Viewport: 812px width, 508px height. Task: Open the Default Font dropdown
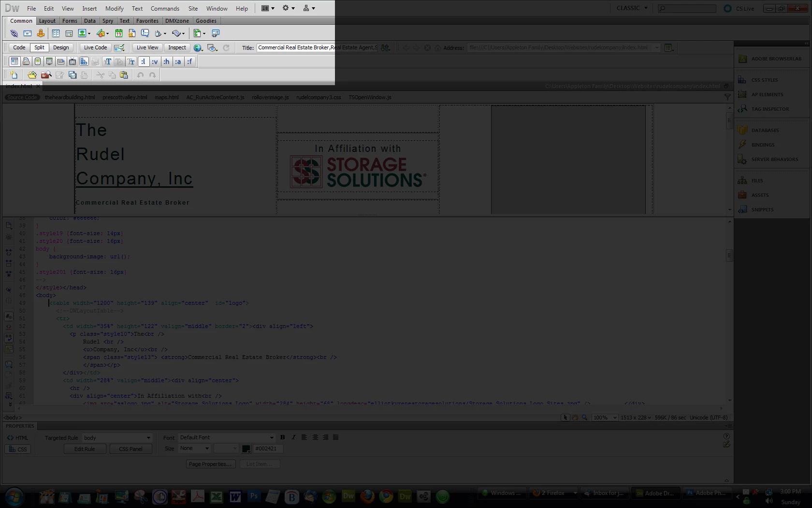point(226,437)
